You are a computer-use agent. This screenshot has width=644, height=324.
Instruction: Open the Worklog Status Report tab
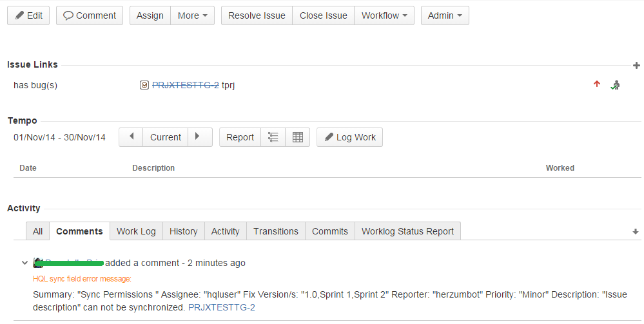click(x=407, y=231)
